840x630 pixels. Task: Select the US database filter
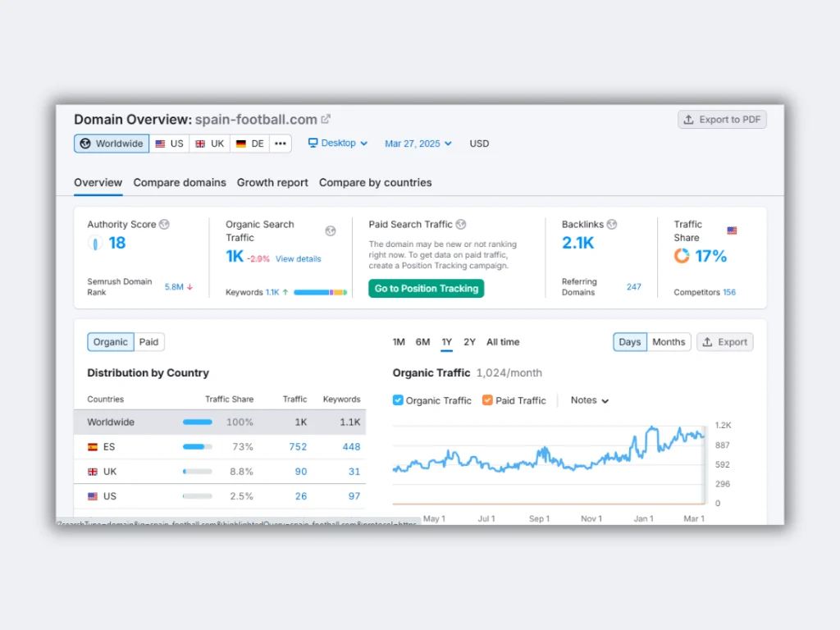(169, 144)
